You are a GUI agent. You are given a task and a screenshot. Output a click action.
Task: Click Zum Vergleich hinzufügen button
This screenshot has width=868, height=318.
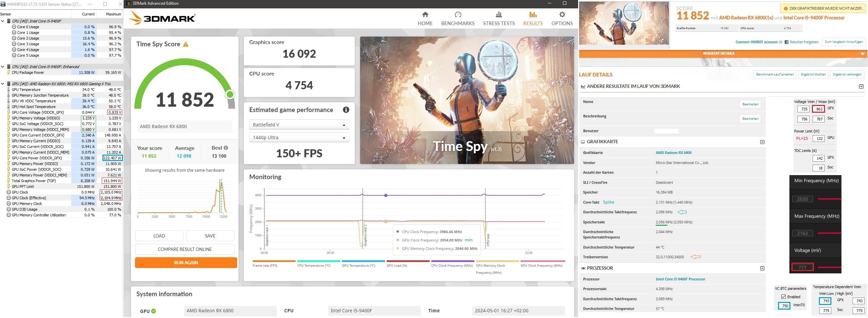pos(843,42)
